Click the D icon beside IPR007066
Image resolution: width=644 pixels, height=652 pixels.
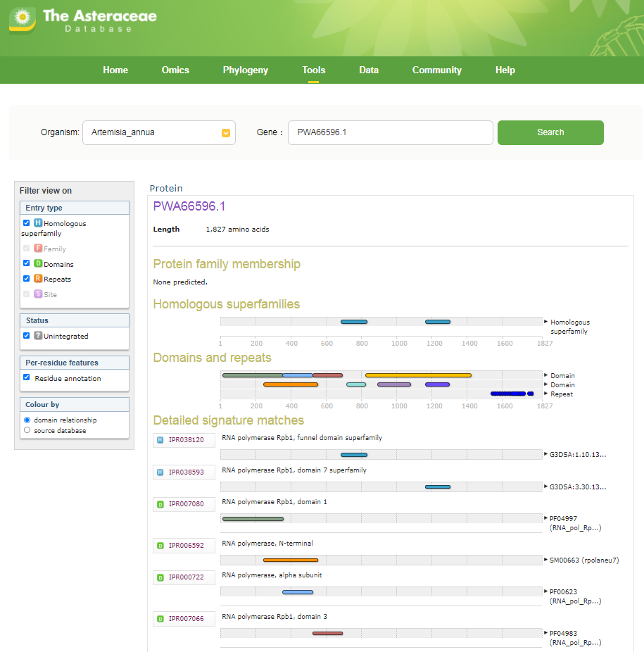[x=160, y=619]
